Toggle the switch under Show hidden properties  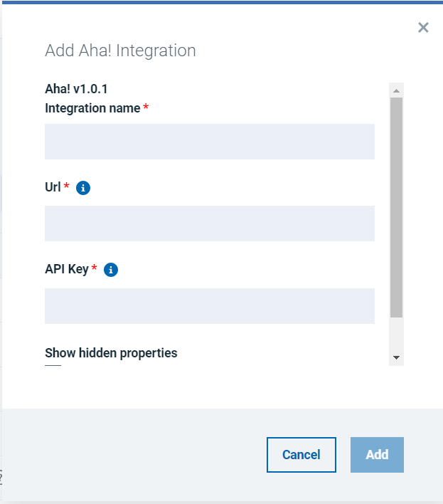[x=53, y=366]
